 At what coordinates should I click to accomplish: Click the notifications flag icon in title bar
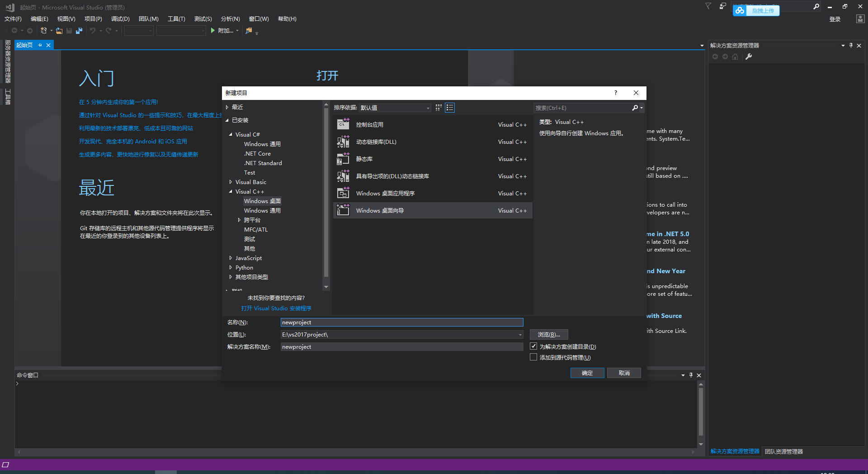pos(708,6)
